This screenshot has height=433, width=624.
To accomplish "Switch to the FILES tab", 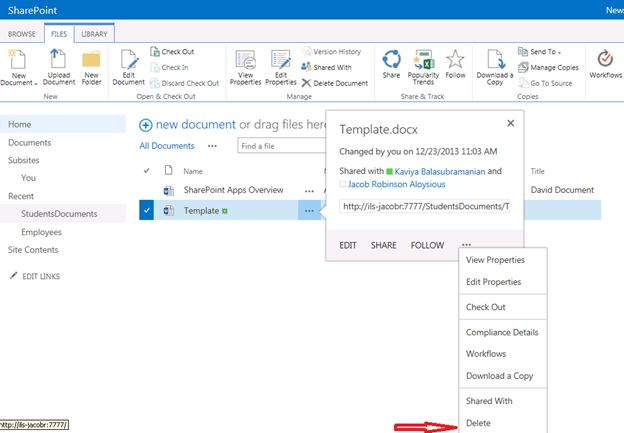I will tap(59, 34).
